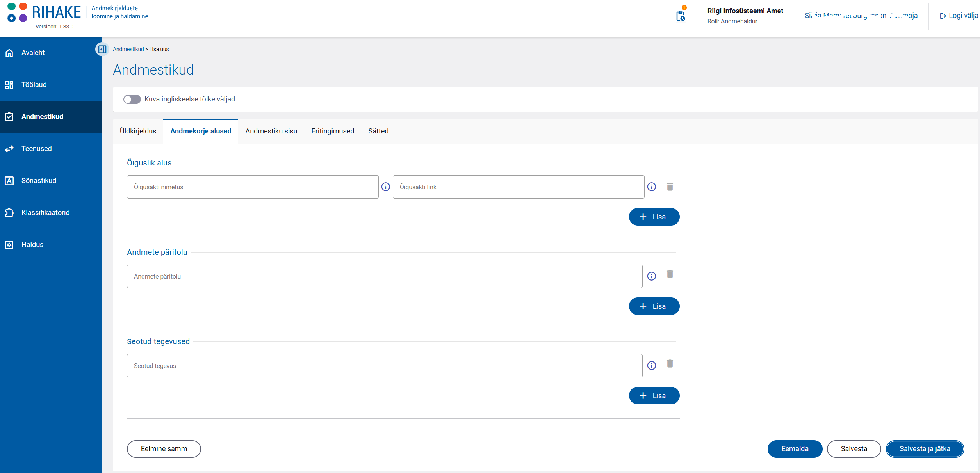Add a new Õiguslik alus row with Lisa

click(x=654, y=217)
